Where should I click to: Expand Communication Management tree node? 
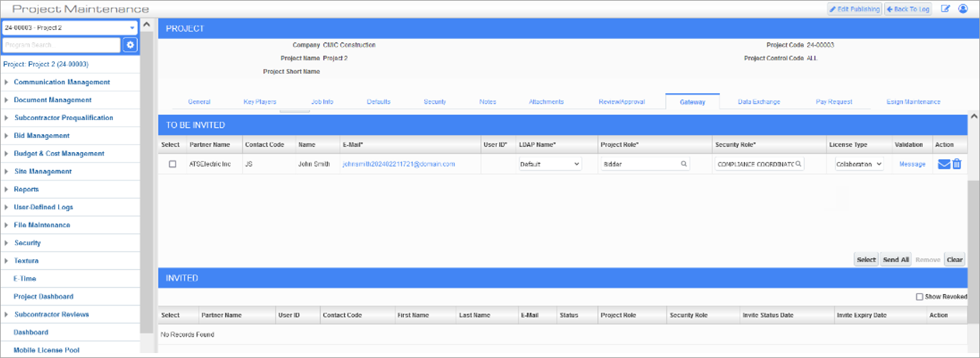6,82
